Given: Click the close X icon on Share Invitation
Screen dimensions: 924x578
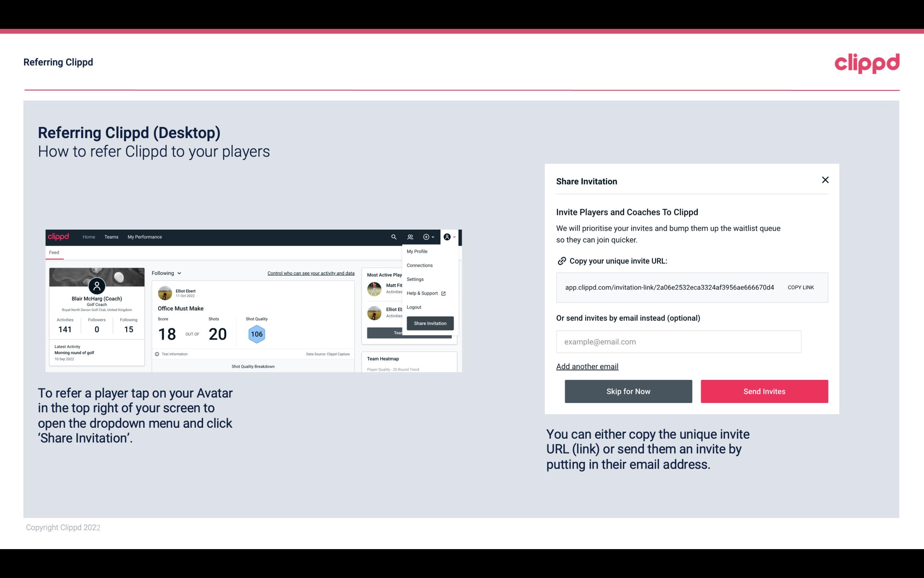Looking at the screenshot, I should pyautogui.click(x=825, y=180).
